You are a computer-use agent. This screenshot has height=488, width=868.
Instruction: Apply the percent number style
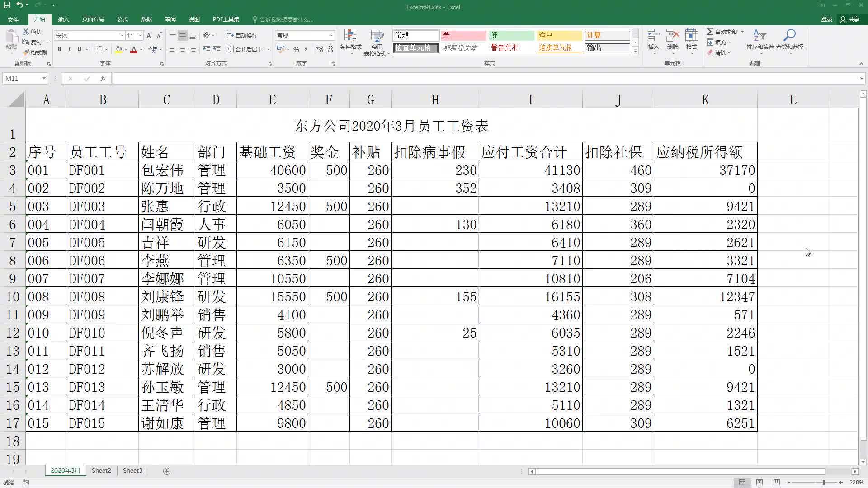tap(297, 49)
